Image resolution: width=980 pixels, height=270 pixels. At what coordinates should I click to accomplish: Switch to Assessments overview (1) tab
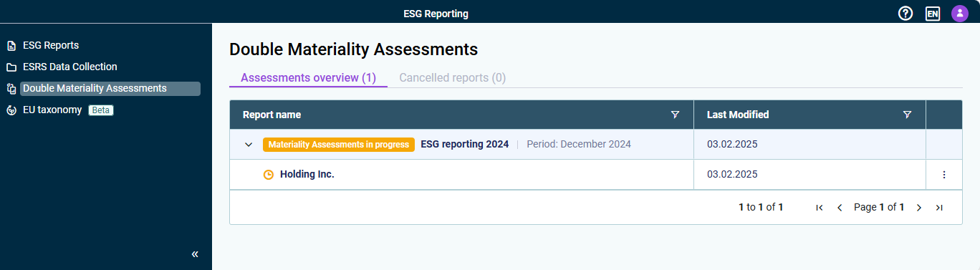click(x=308, y=77)
